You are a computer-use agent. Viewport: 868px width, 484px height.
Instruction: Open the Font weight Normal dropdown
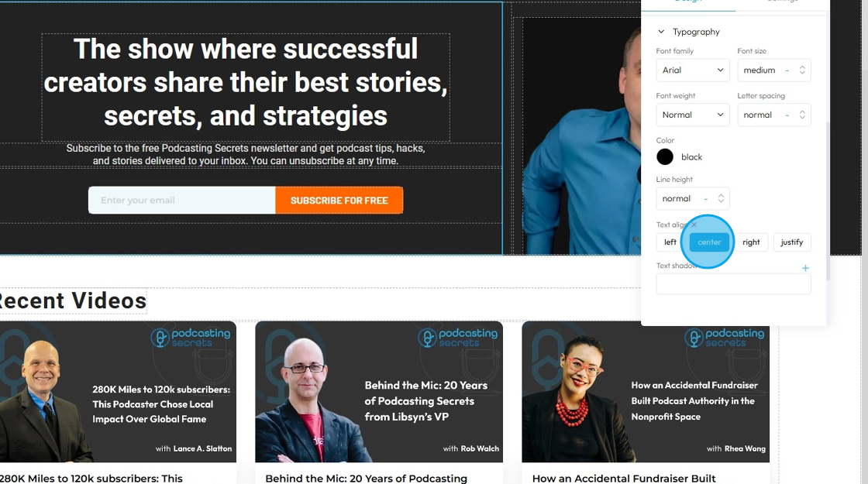(x=693, y=115)
